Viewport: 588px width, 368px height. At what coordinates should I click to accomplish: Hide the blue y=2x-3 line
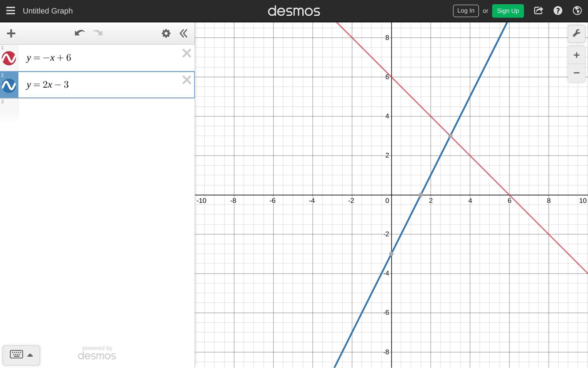tap(9, 86)
